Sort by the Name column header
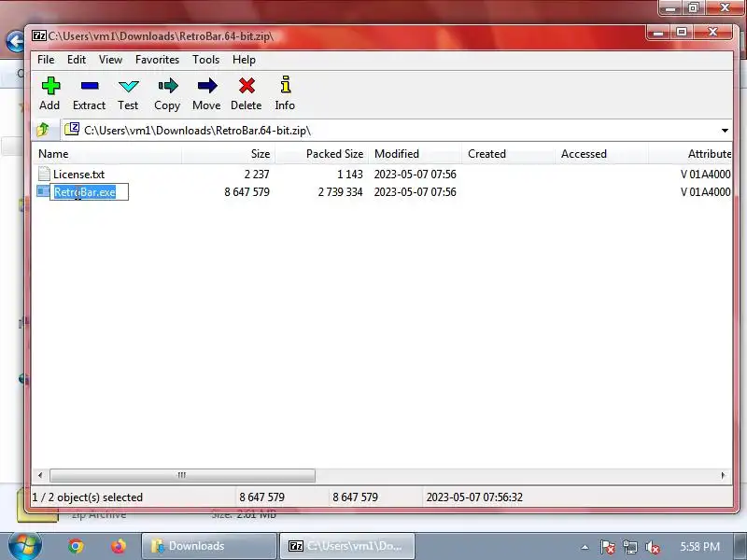The image size is (747, 560). point(106,154)
